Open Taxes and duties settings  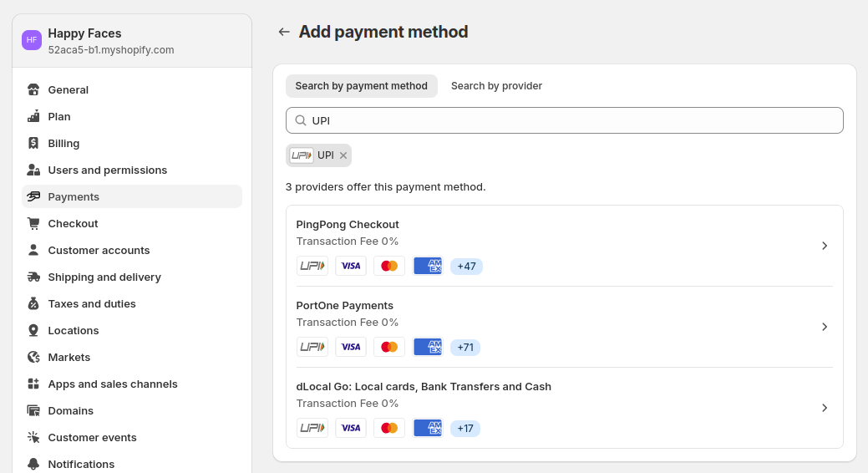coord(132,303)
